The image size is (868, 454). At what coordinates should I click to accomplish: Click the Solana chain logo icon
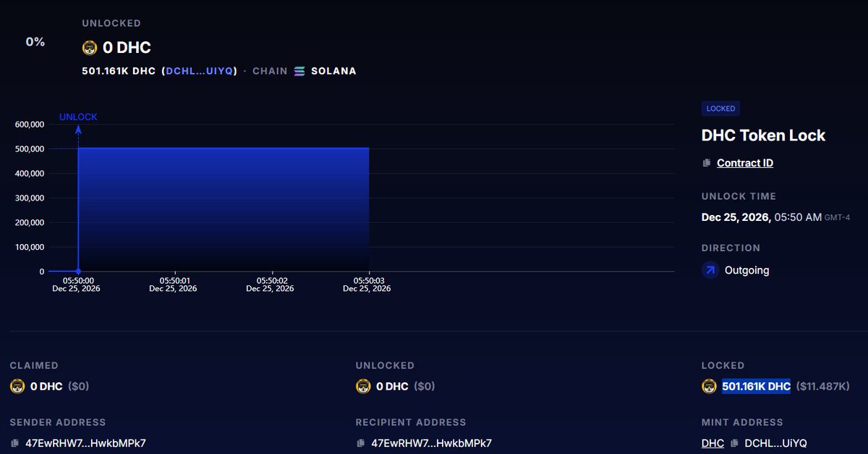(x=299, y=71)
